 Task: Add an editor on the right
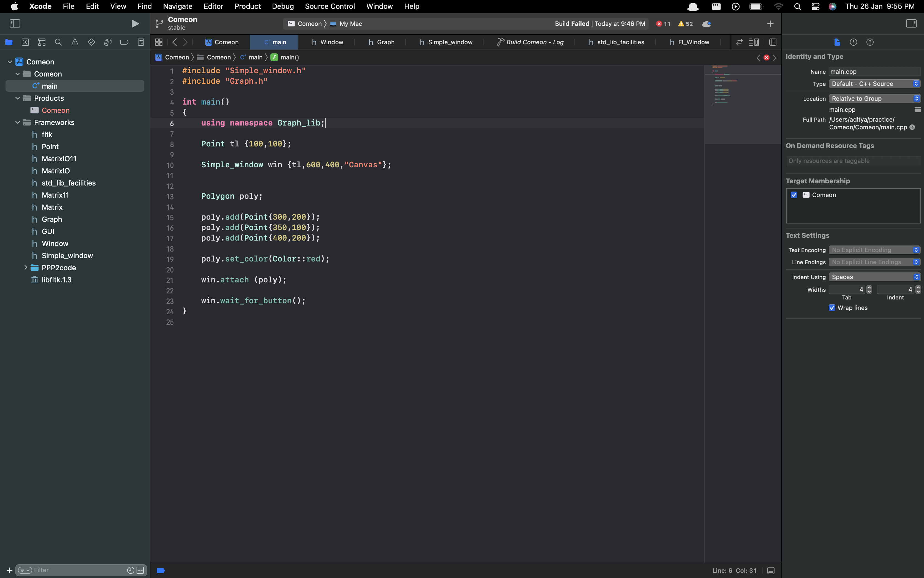coord(773,42)
